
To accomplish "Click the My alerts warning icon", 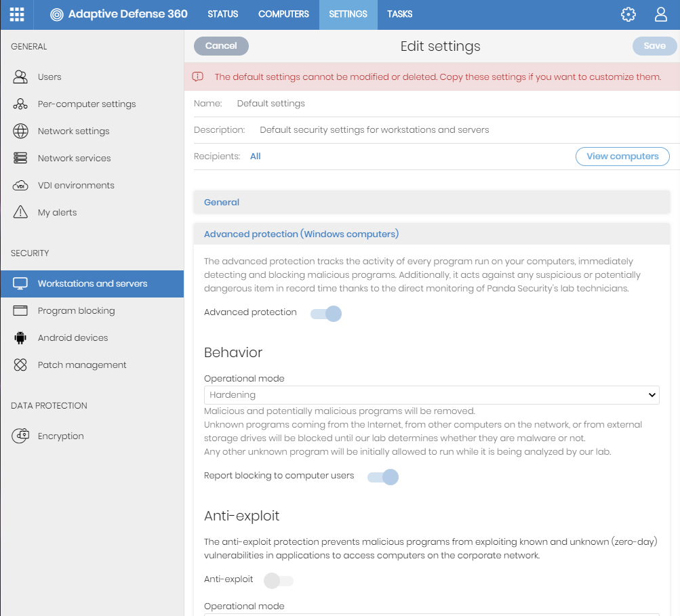I will coord(20,212).
